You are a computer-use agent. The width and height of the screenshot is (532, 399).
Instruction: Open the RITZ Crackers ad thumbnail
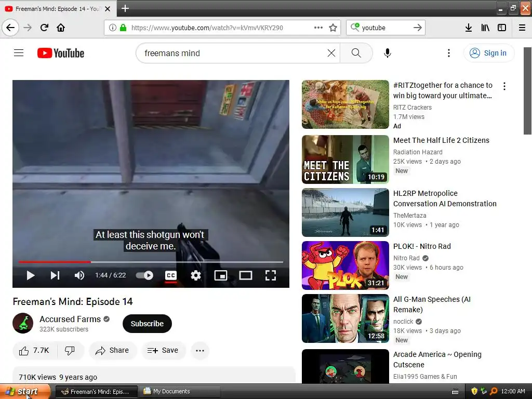pyautogui.click(x=345, y=104)
